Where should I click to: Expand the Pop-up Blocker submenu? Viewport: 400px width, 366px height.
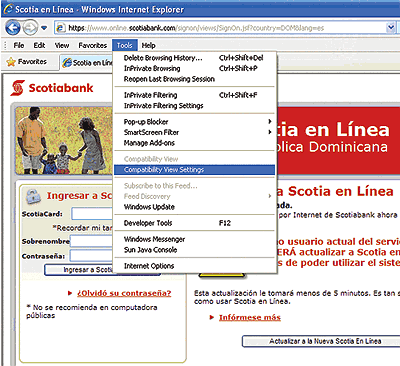[194, 122]
